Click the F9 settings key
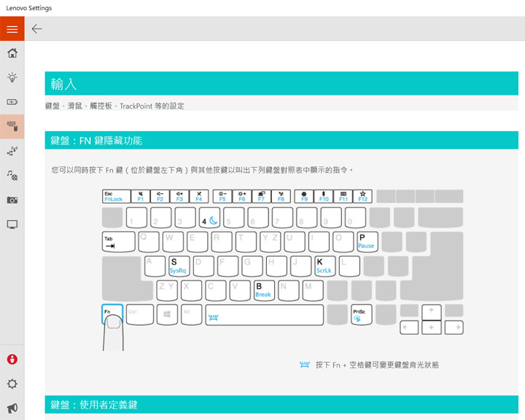Viewport: 525px width, 420px height. (x=304, y=196)
